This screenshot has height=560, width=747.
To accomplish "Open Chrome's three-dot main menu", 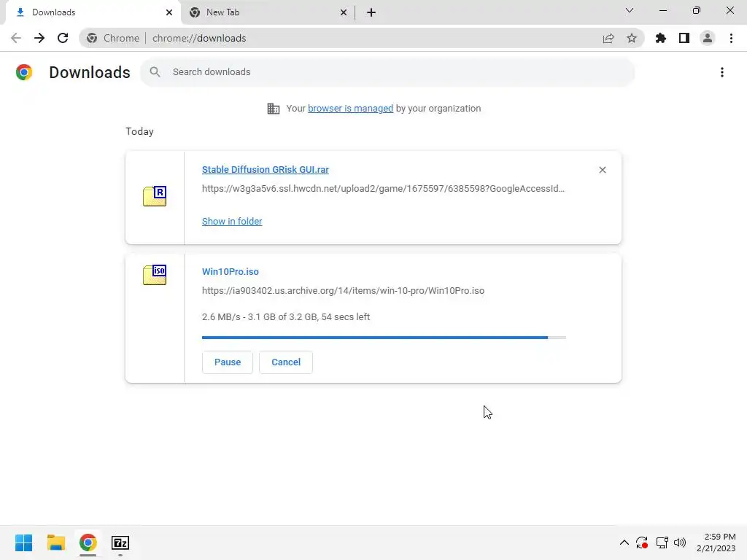I will point(731,38).
